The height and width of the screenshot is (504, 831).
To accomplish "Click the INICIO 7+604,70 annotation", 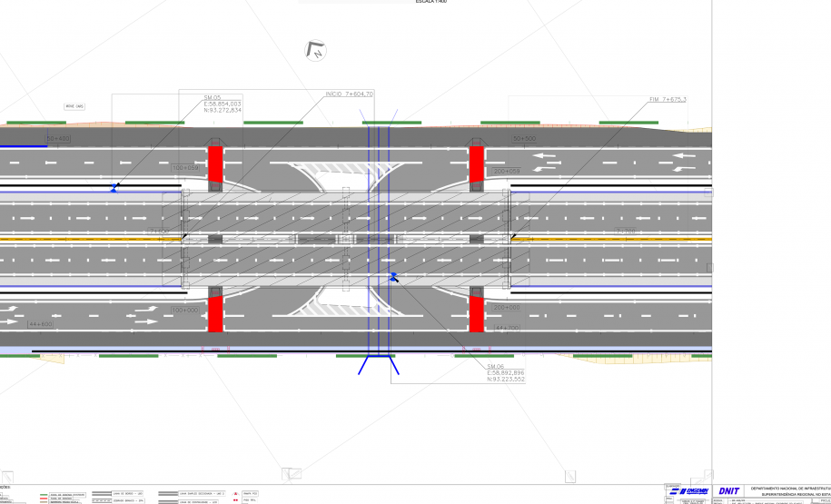I will [x=350, y=94].
